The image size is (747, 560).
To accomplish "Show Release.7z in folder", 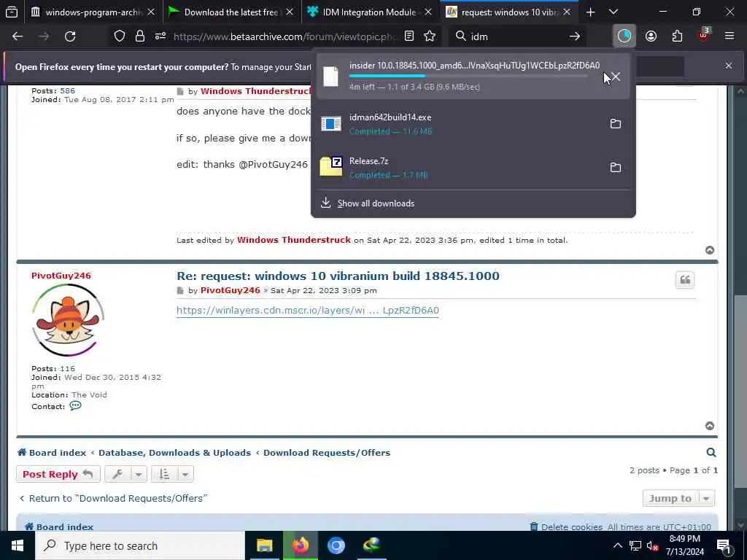I will 616,168.
